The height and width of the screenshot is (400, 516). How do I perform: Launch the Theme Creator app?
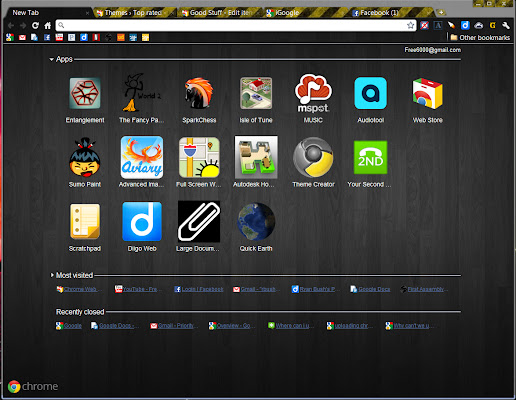coord(313,157)
